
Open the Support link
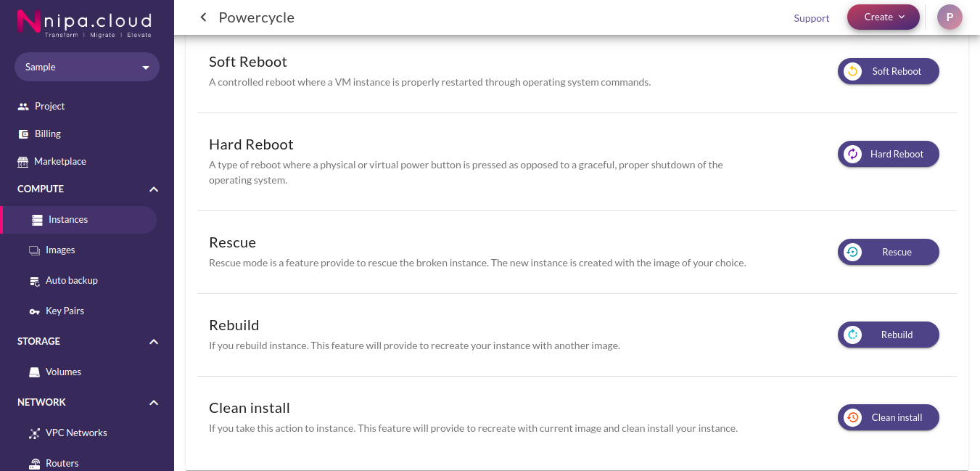(x=812, y=18)
